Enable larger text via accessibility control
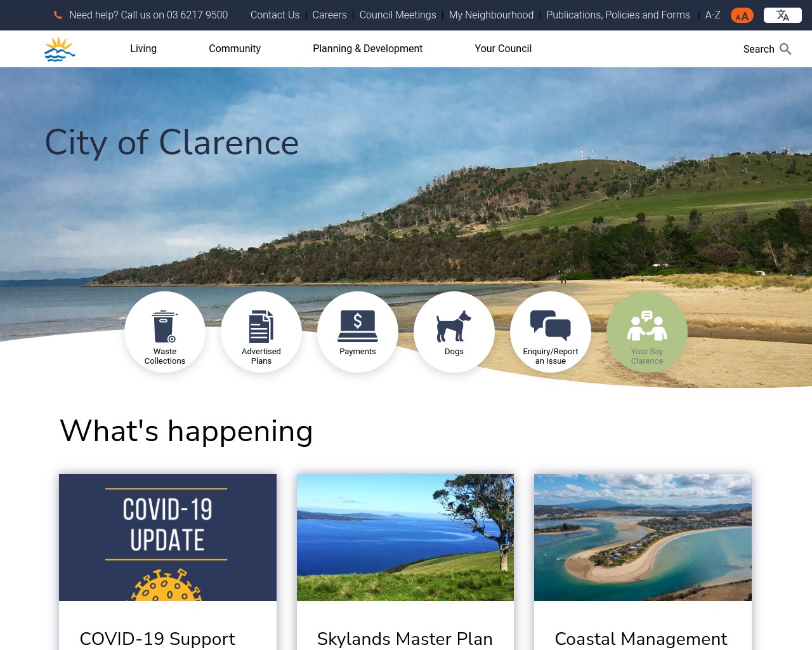 742,15
